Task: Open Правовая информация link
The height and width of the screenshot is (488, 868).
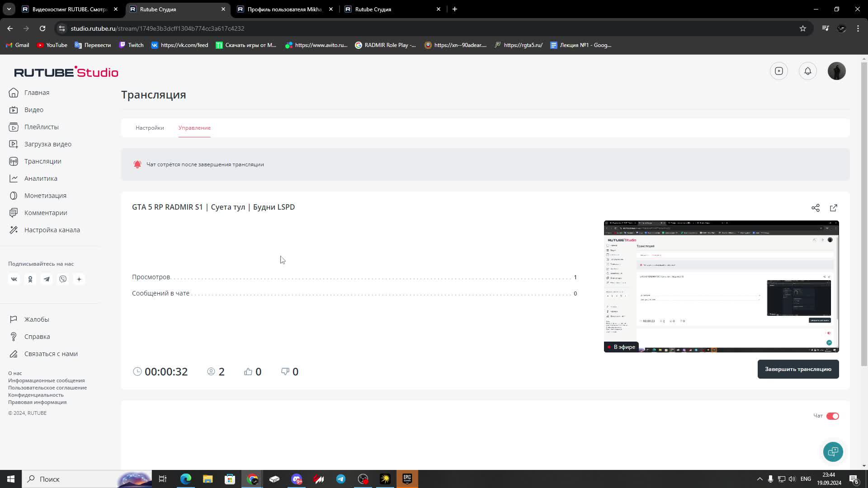Action: point(37,402)
